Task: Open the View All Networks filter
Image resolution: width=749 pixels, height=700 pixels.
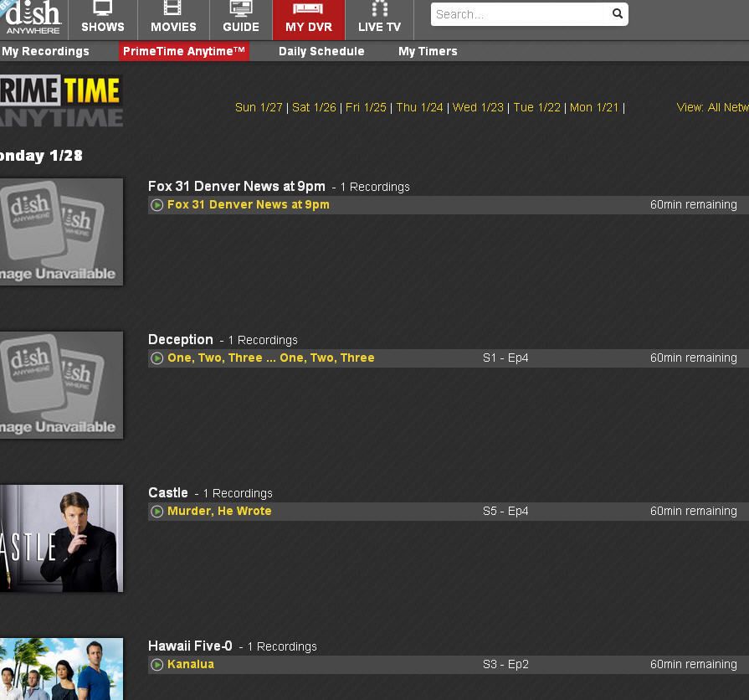Action: [x=712, y=107]
